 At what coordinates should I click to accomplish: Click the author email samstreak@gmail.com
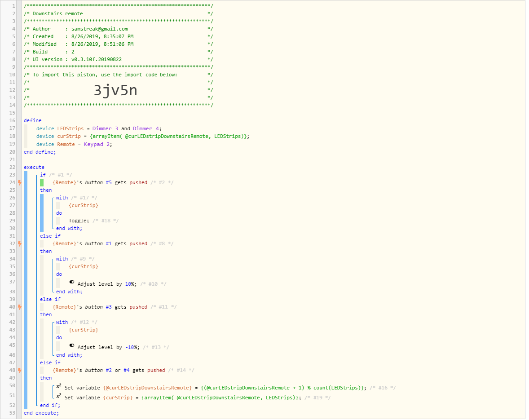pyautogui.click(x=100, y=29)
